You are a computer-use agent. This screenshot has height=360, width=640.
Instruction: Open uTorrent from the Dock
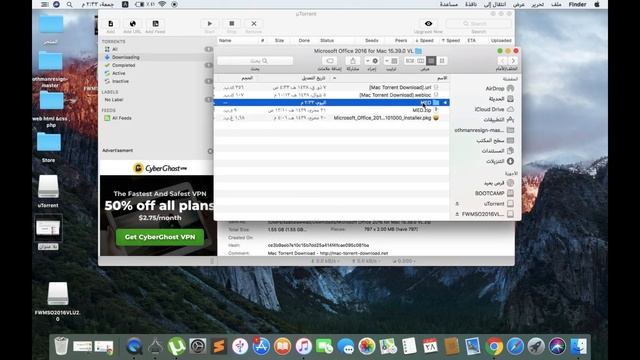[x=176, y=347]
